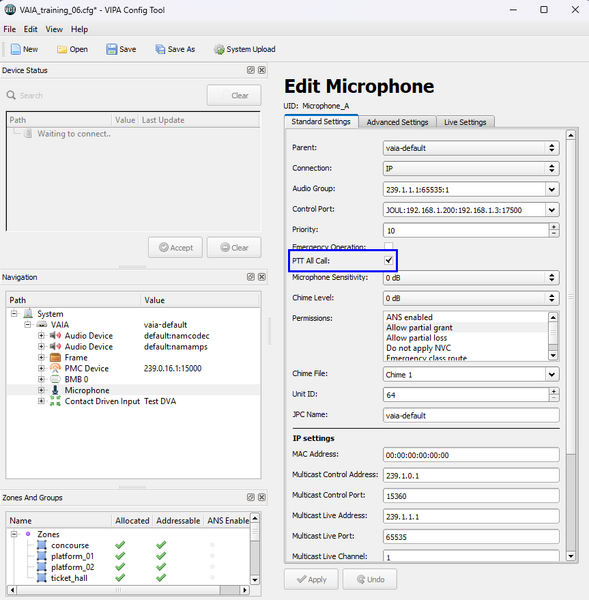The height and width of the screenshot is (600, 589).
Task: Select Allow partial grant permission
Action: point(419,328)
